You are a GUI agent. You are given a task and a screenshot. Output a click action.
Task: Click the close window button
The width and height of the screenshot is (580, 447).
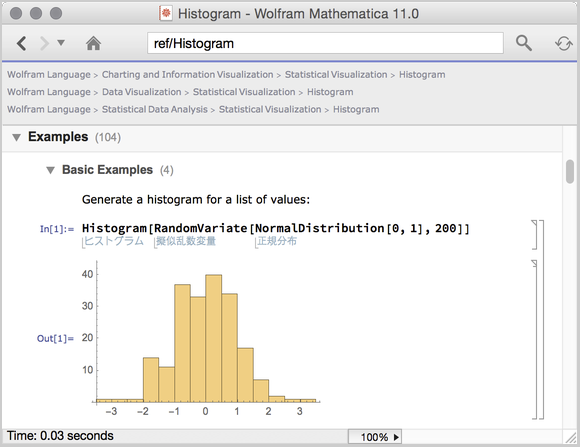tap(16, 13)
